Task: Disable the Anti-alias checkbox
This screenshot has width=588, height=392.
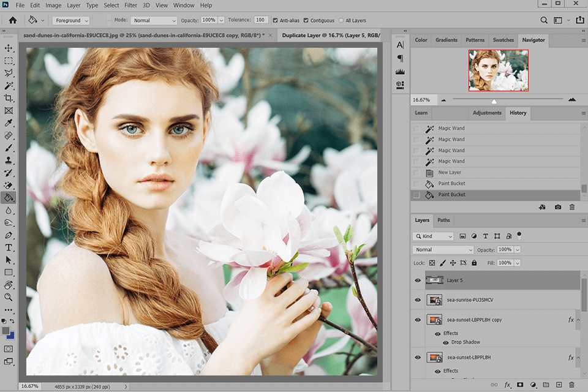Action: click(x=274, y=20)
